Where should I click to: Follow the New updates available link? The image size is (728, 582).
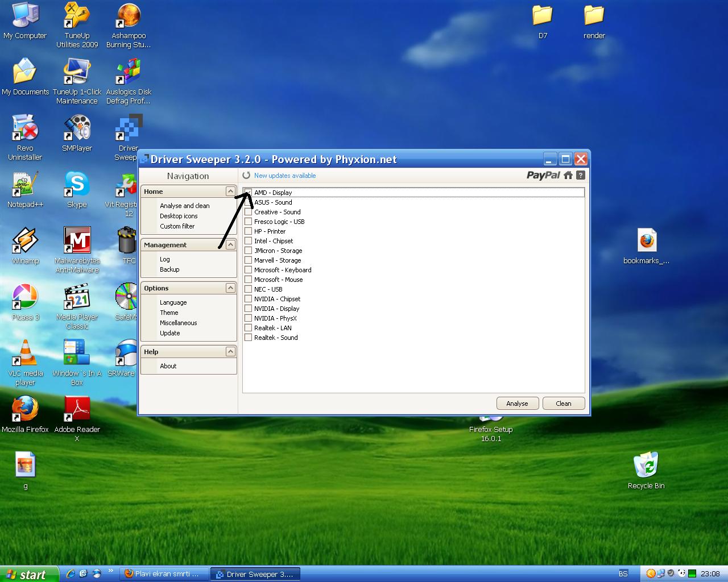pyautogui.click(x=285, y=176)
